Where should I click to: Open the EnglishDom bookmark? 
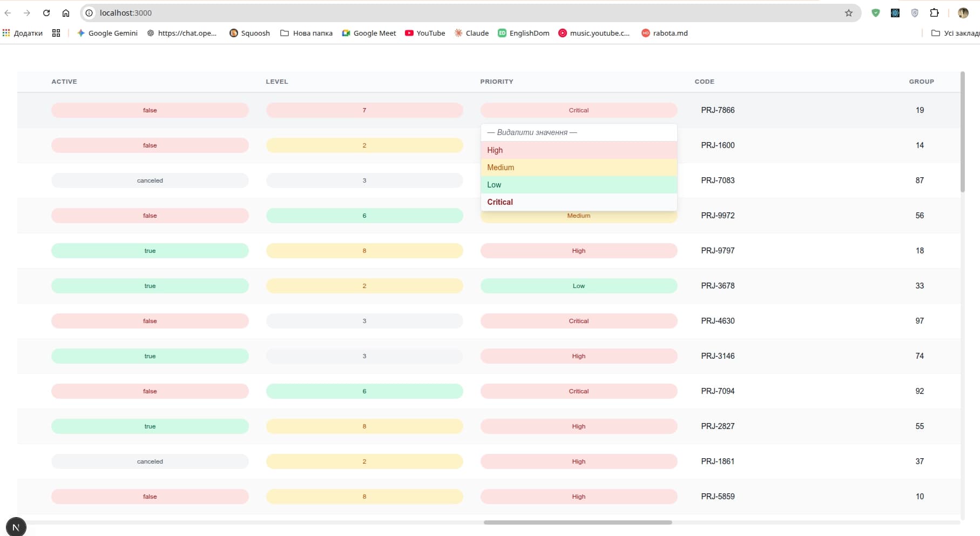524,33
